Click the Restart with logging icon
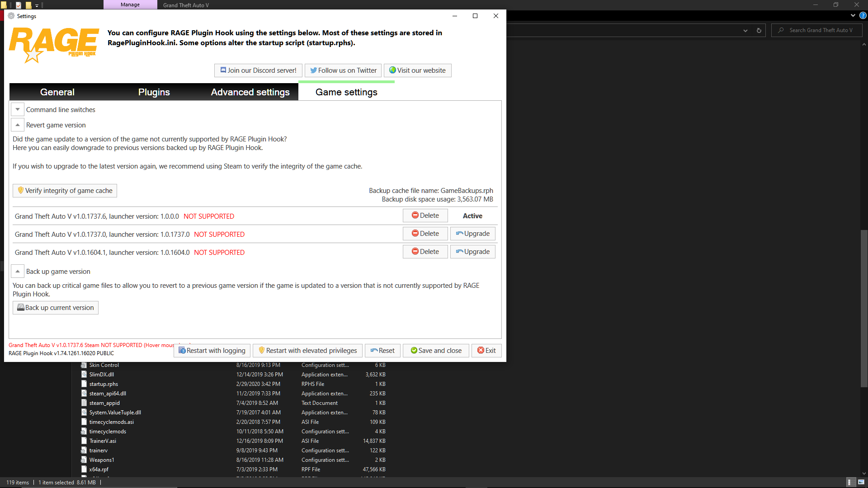Image resolution: width=868 pixels, height=488 pixels. pos(182,351)
